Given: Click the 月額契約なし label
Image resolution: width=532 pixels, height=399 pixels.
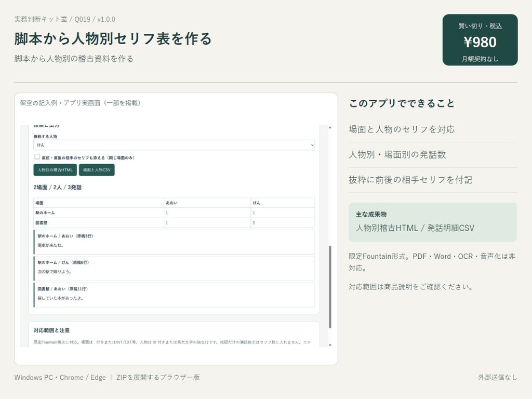Looking at the screenshot, I should coord(480,59).
